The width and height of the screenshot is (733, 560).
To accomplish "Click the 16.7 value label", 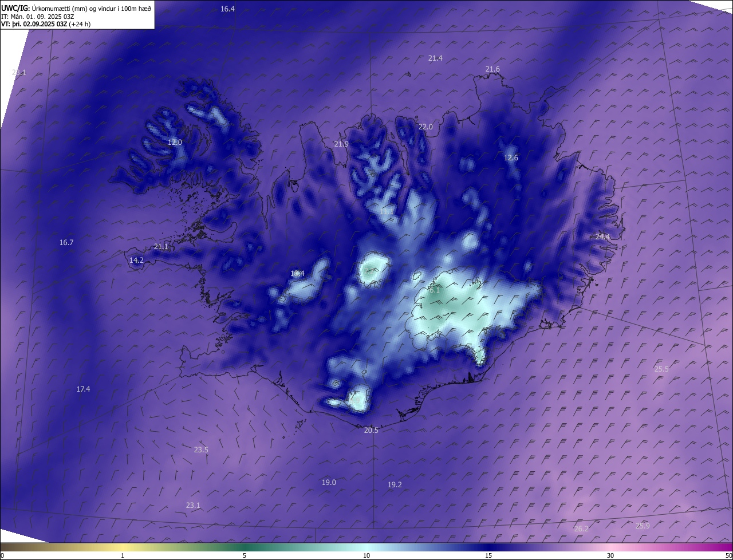I will point(66,243).
